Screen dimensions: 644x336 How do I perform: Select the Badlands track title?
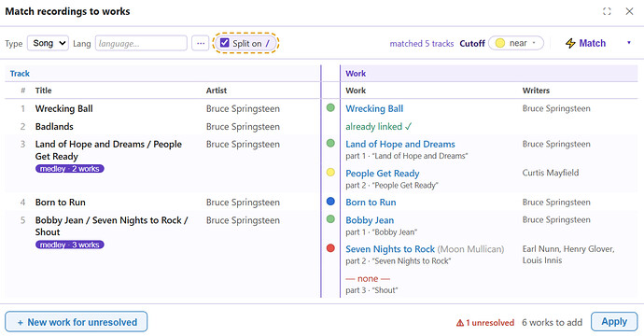point(54,127)
